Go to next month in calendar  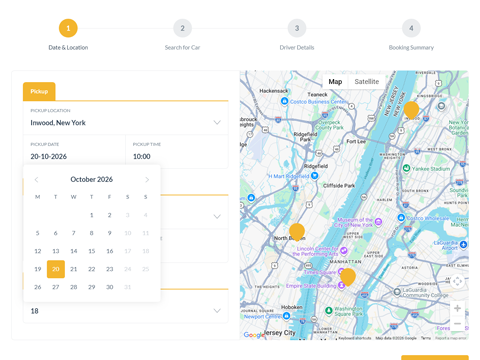[147, 180]
